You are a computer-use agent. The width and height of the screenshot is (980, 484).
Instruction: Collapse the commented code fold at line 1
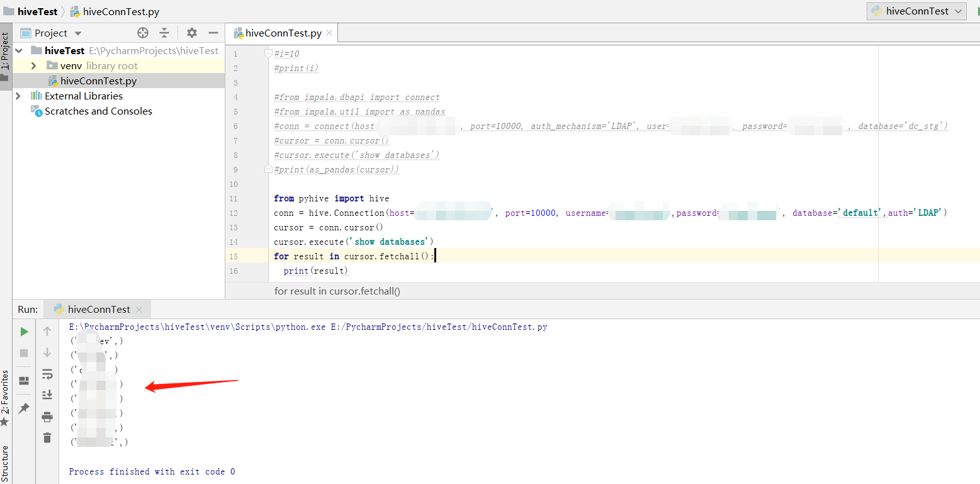click(x=267, y=53)
